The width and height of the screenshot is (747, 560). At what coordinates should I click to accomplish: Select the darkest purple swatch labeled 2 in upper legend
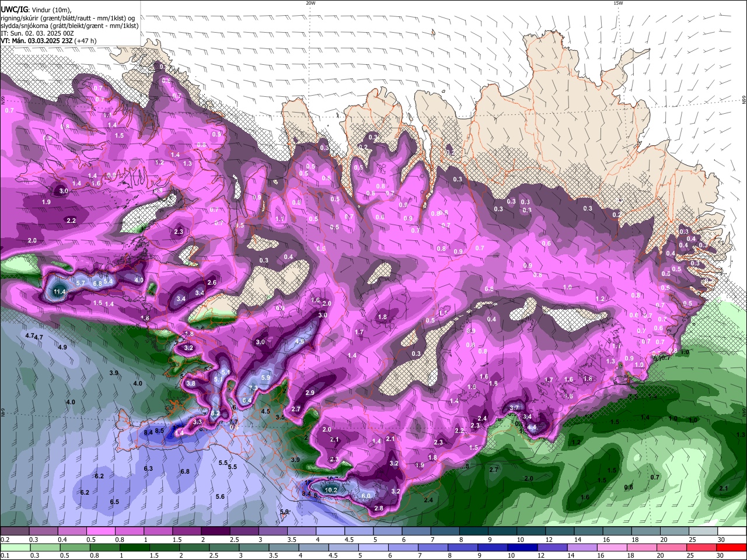pos(215,531)
